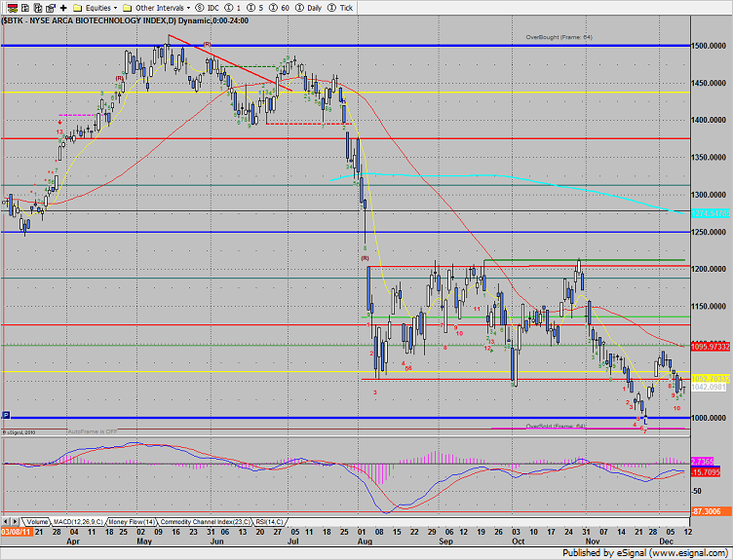Click the red -15.7095 MACD value
The image size is (733, 560).
click(706, 472)
